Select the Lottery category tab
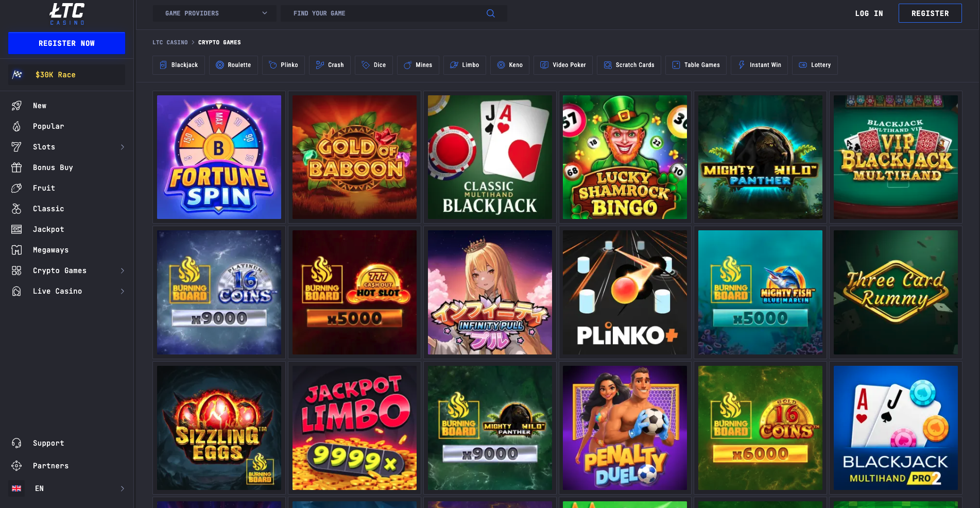This screenshot has width=980, height=508. pyautogui.click(x=815, y=65)
